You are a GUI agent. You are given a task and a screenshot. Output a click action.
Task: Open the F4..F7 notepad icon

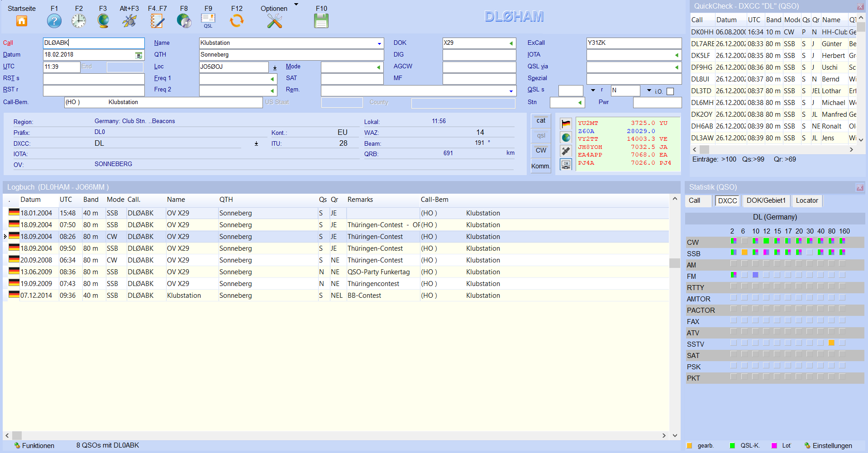coord(157,21)
